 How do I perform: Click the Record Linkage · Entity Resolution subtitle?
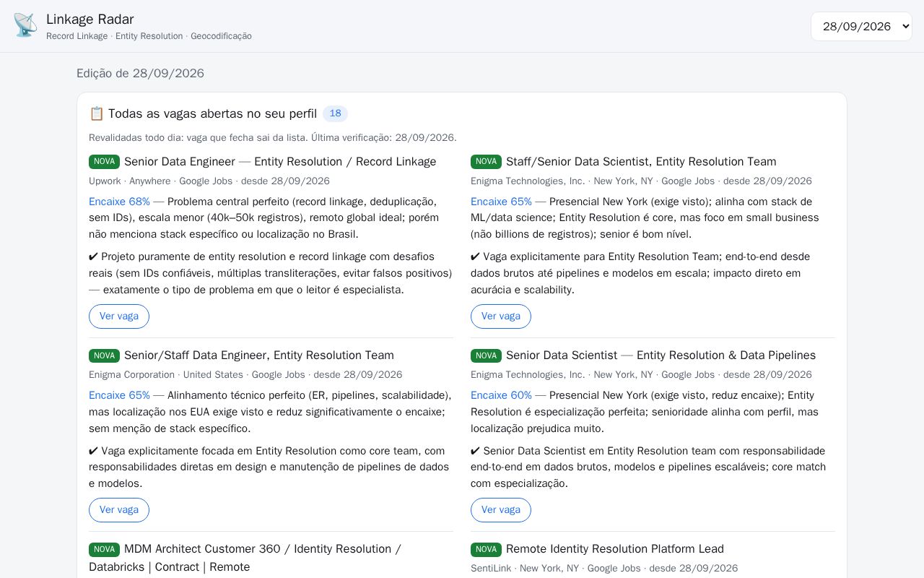[149, 36]
